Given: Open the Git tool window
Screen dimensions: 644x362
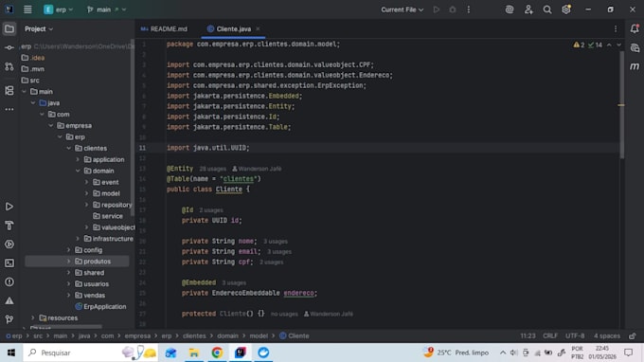Looking at the screenshot, I should 9,319.
